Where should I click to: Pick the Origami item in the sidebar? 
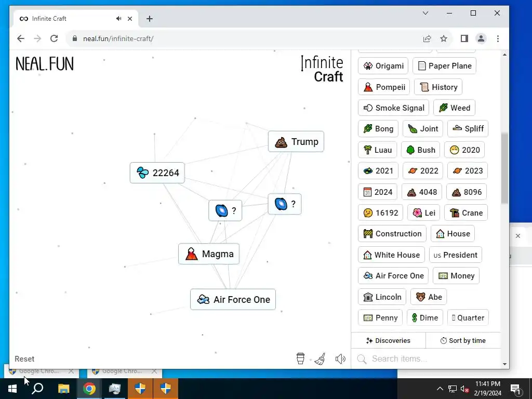pyautogui.click(x=383, y=66)
